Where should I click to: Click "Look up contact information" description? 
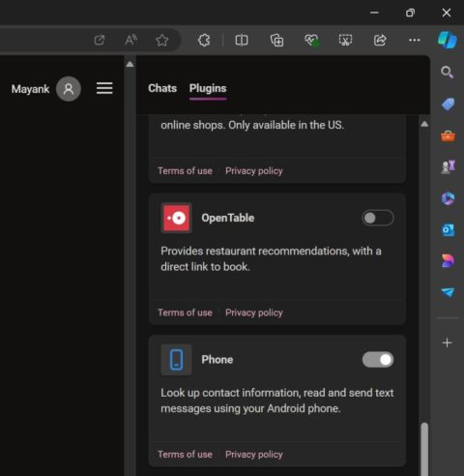277,401
